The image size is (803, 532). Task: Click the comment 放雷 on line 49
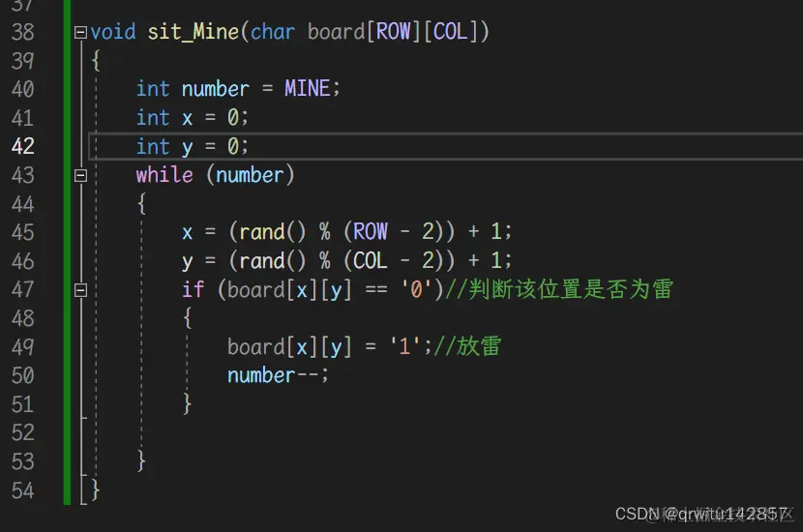coord(467,346)
